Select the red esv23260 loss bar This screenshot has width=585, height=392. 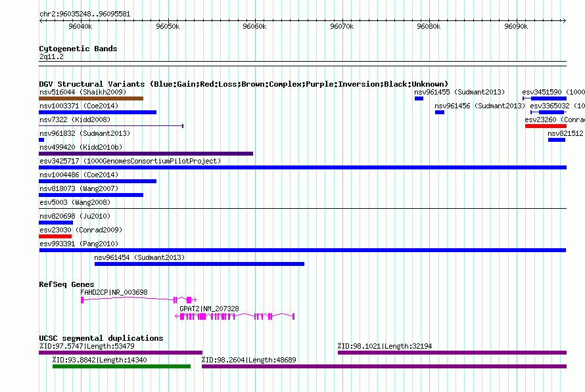pyautogui.click(x=546, y=126)
